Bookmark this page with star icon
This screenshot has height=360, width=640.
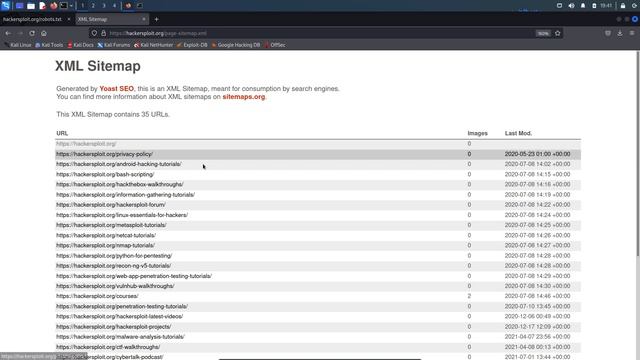click(558, 33)
